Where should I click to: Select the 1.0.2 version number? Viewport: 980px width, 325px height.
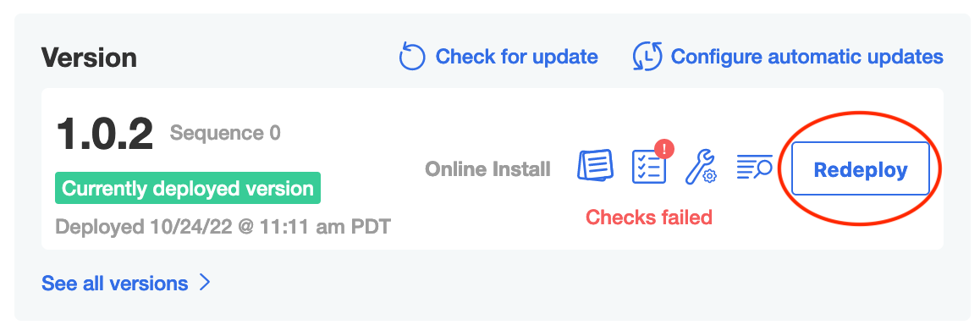(x=104, y=135)
